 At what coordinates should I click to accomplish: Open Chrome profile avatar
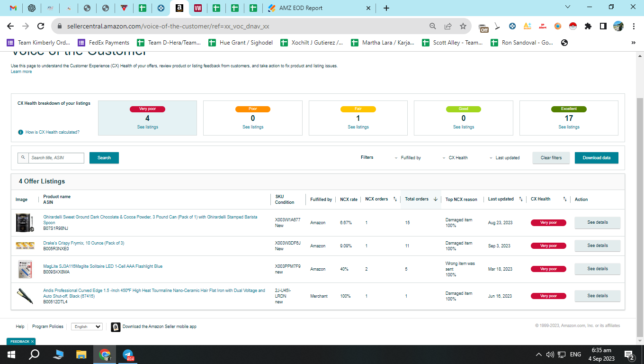618,26
